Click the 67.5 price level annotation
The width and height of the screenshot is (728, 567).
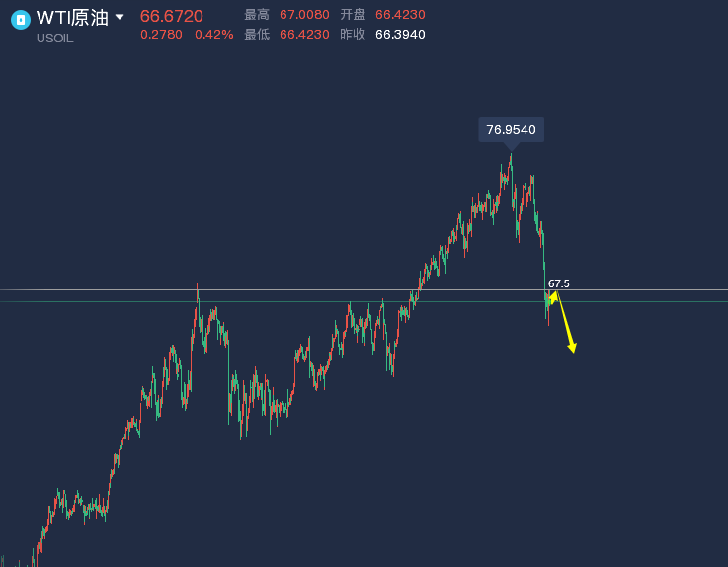click(x=559, y=283)
